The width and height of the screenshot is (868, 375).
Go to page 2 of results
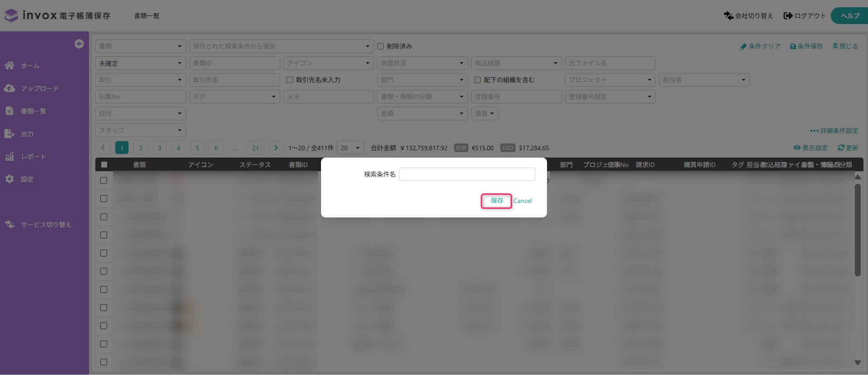[141, 148]
